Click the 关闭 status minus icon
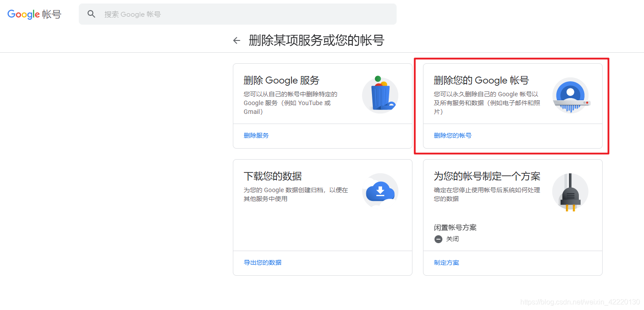The height and width of the screenshot is (310, 644). 438,239
